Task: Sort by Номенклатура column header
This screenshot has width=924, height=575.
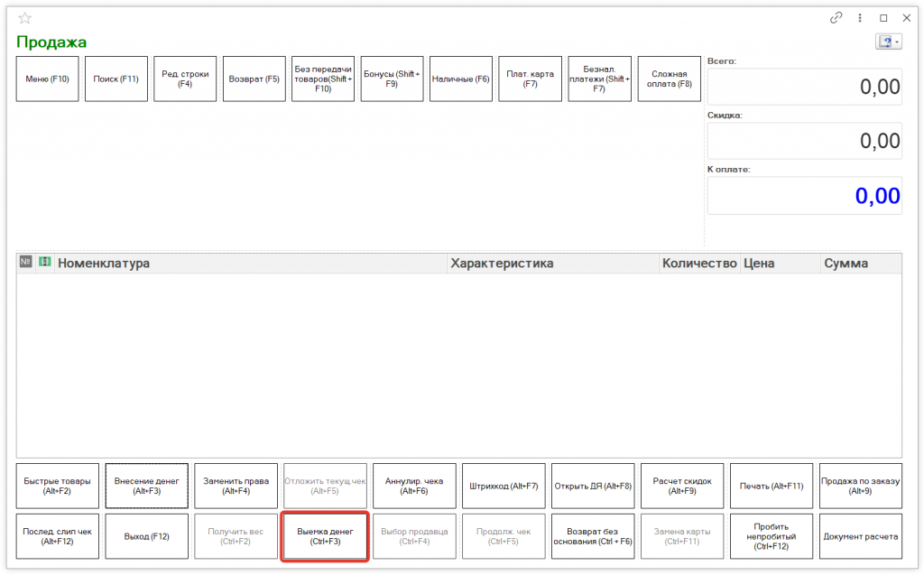Action: [251, 264]
